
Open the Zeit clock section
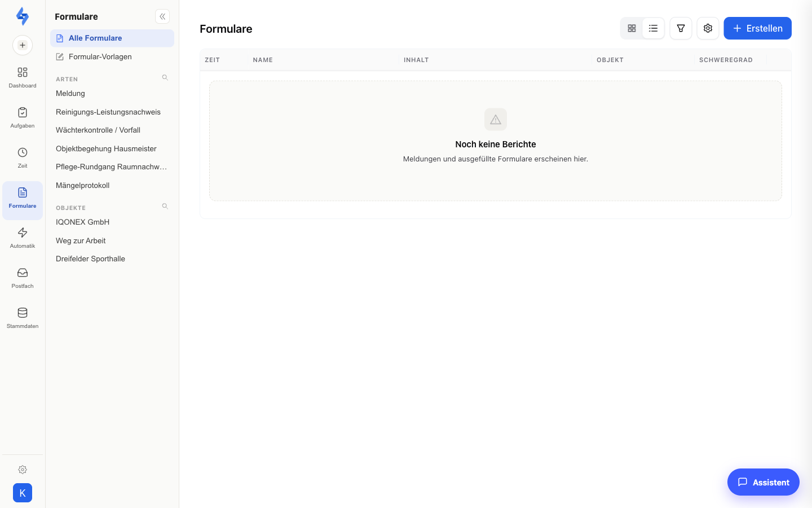(23, 158)
